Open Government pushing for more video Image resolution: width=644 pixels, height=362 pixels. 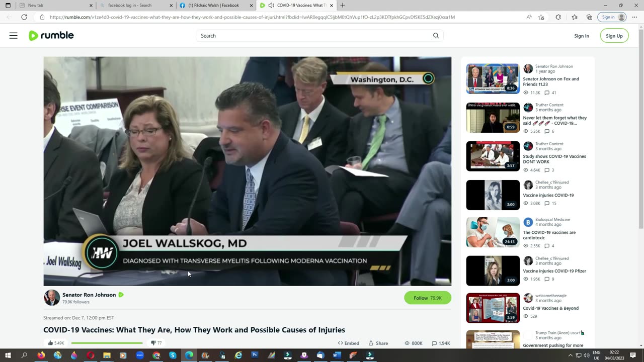pyautogui.click(x=552, y=345)
